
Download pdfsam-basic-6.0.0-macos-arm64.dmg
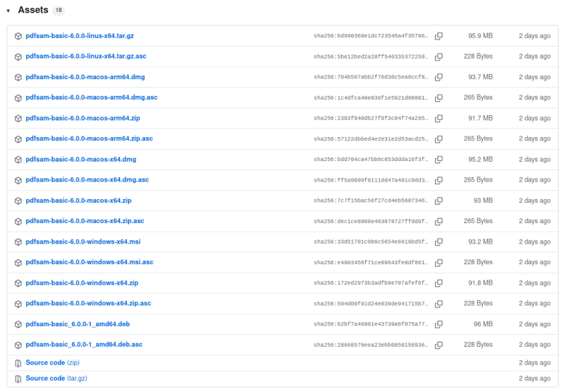pyautogui.click(x=85, y=77)
